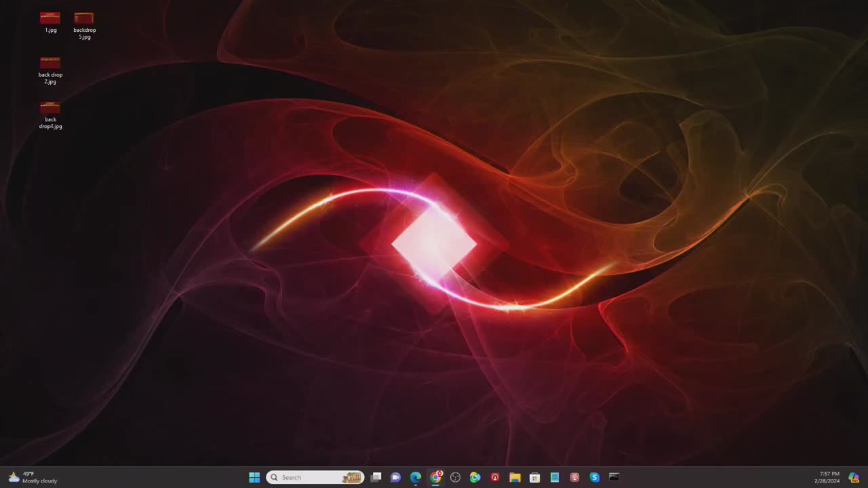Select the backdrop 5.jpg desktop file

click(x=84, y=26)
